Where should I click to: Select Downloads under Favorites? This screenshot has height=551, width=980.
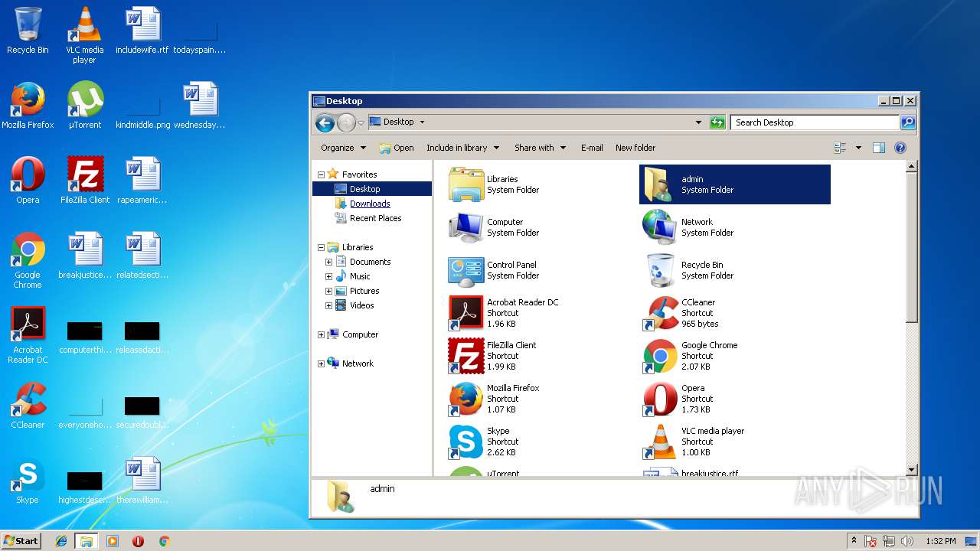(370, 204)
